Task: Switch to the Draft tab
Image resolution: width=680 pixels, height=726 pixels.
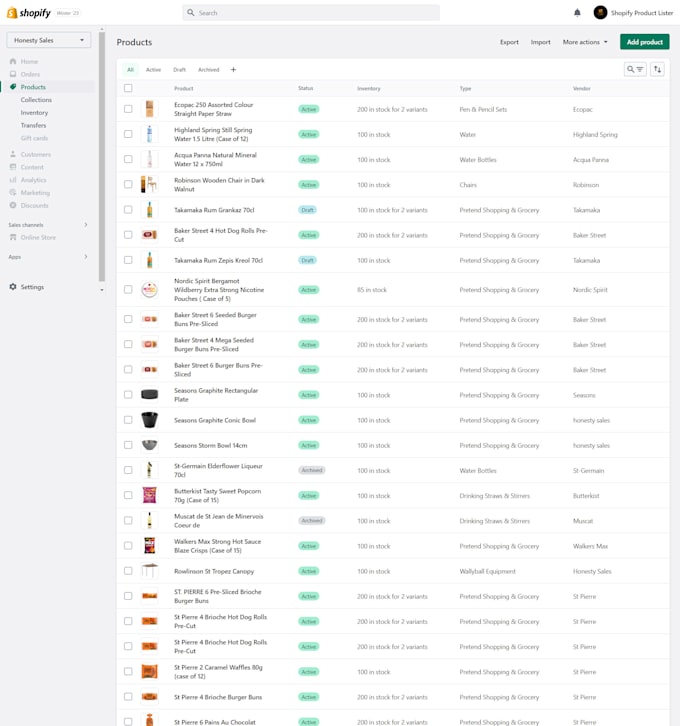Action: pyautogui.click(x=180, y=70)
